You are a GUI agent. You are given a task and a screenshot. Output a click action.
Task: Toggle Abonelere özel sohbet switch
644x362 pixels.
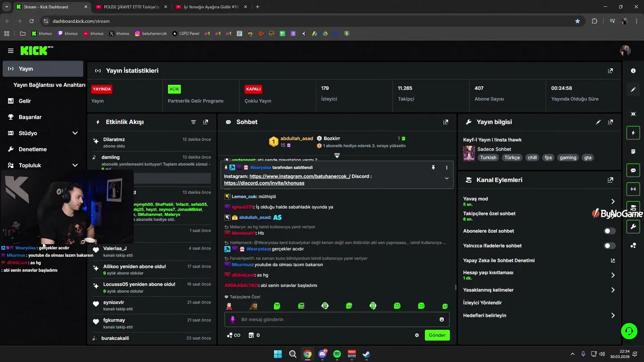coord(609,231)
